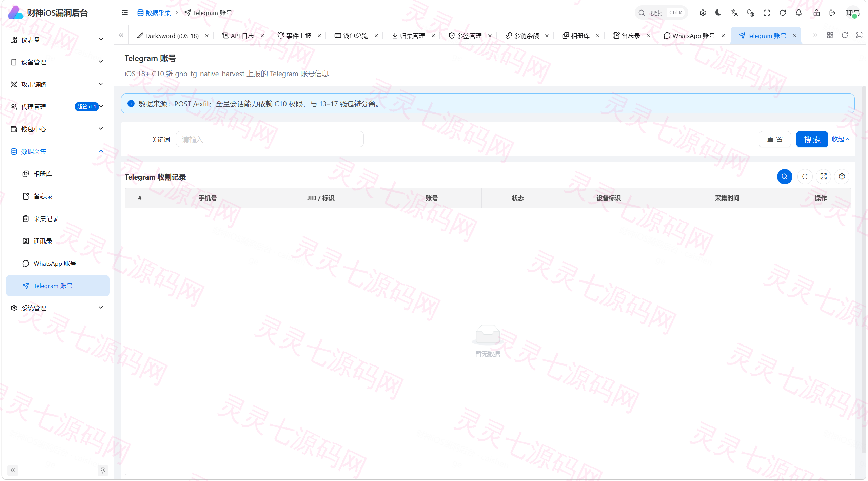Open 通讯录 in the sidebar
Screen dimensions: 868x481
58,241
